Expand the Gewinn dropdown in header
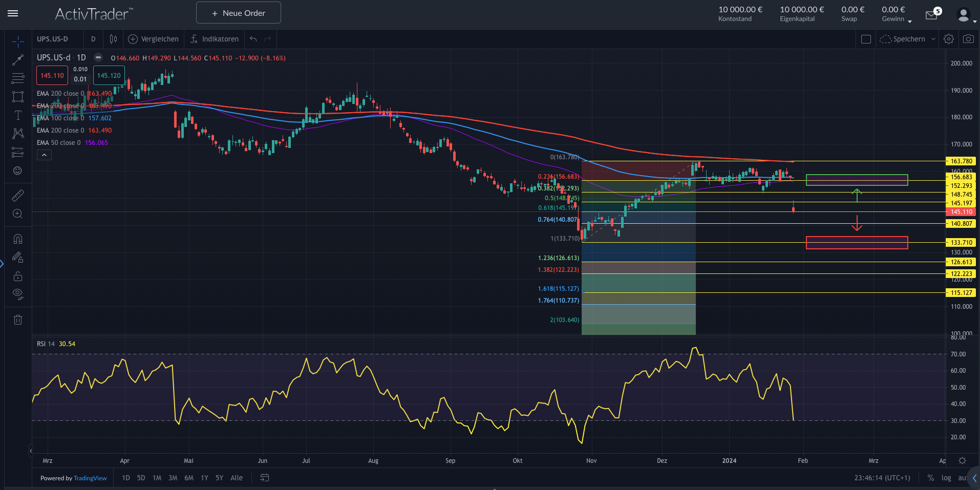This screenshot has height=490, width=980. 910,21
